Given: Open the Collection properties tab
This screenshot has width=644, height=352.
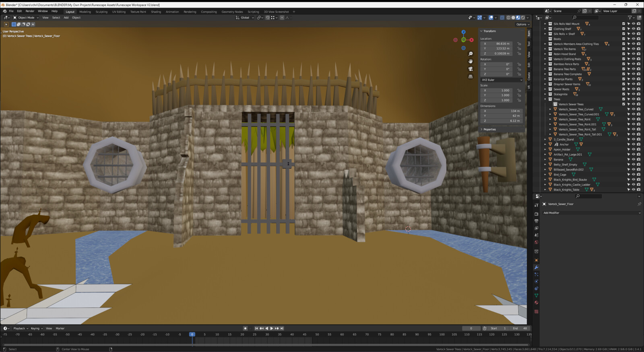Looking at the screenshot, I should point(536,251).
